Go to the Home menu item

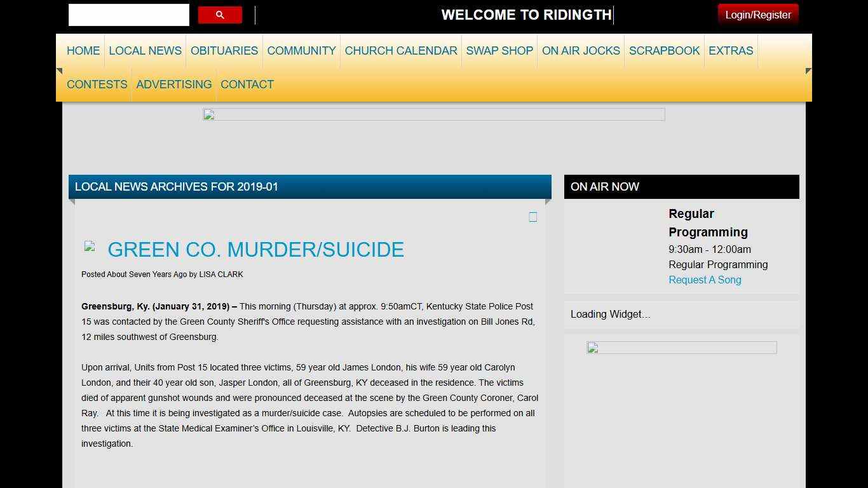[x=83, y=51]
